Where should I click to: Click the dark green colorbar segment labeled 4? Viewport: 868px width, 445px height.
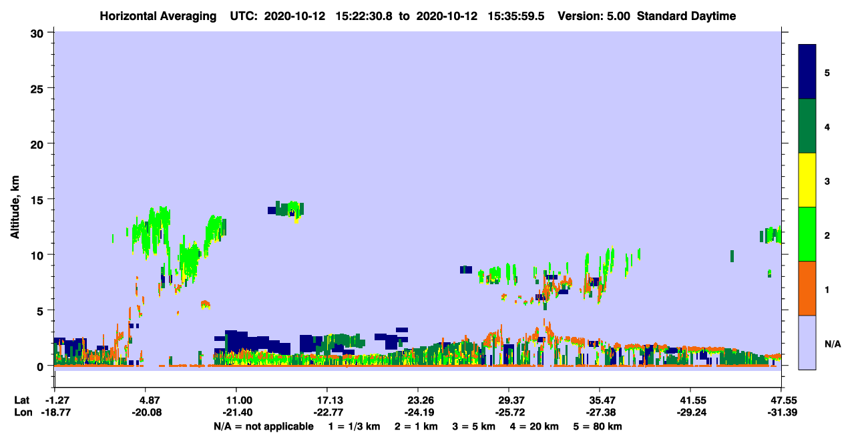807,126
